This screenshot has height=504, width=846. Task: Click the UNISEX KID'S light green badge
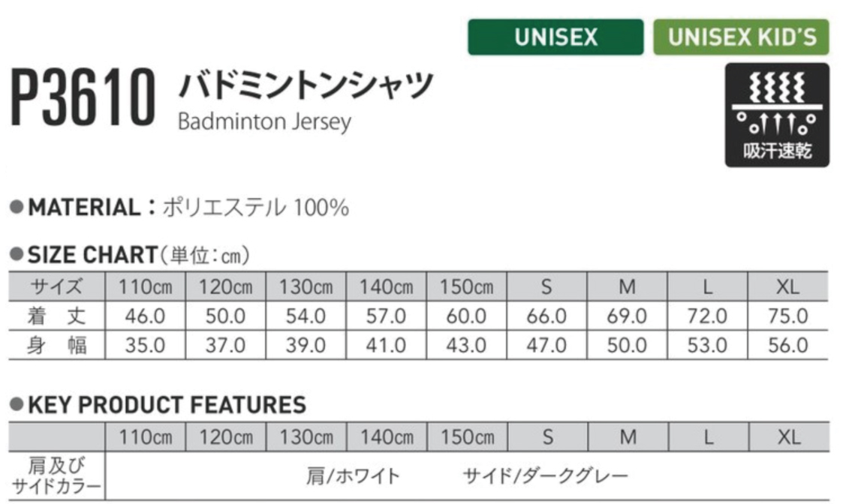(741, 37)
